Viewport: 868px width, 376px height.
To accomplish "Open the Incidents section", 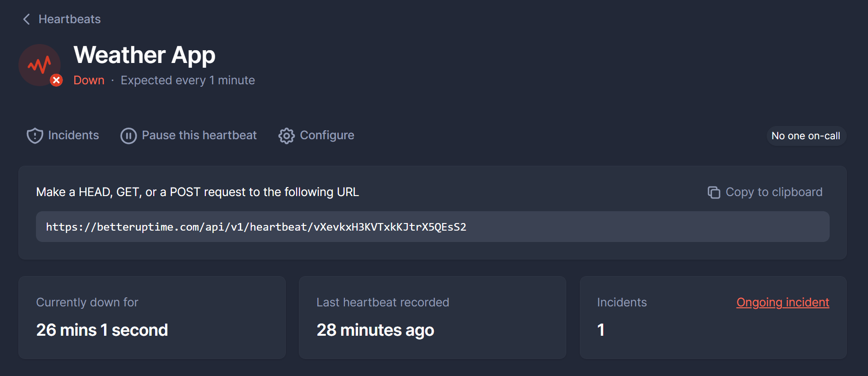I will pos(73,135).
